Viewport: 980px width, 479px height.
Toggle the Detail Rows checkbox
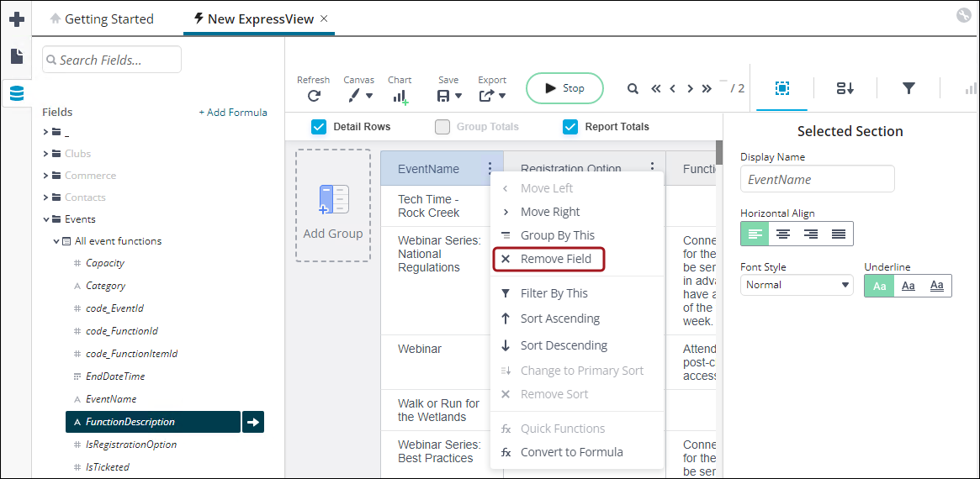[x=319, y=127]
